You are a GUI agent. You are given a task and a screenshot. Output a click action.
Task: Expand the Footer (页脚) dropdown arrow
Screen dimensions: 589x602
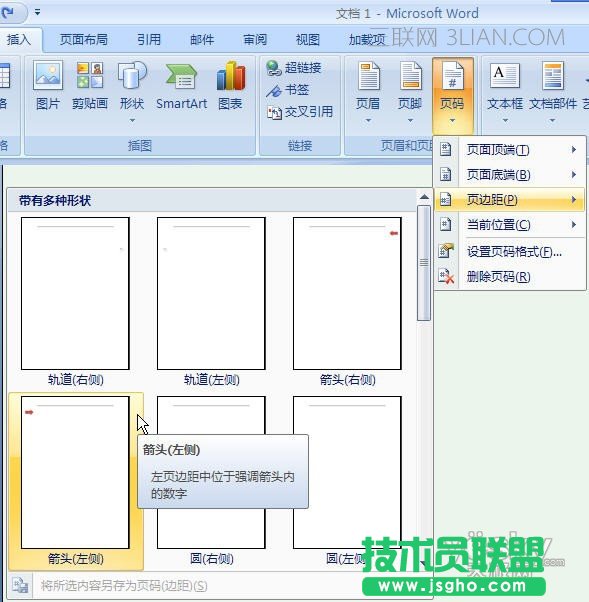coord(410,121)
